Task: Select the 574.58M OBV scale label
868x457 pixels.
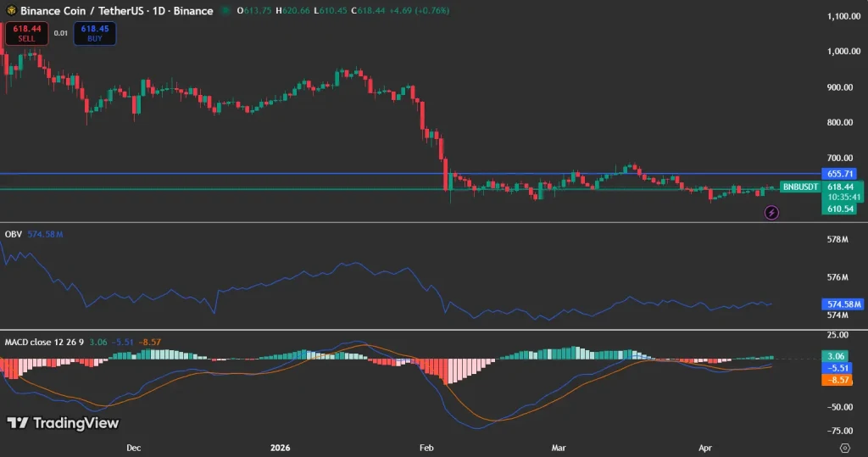Action: coord(843,304)
